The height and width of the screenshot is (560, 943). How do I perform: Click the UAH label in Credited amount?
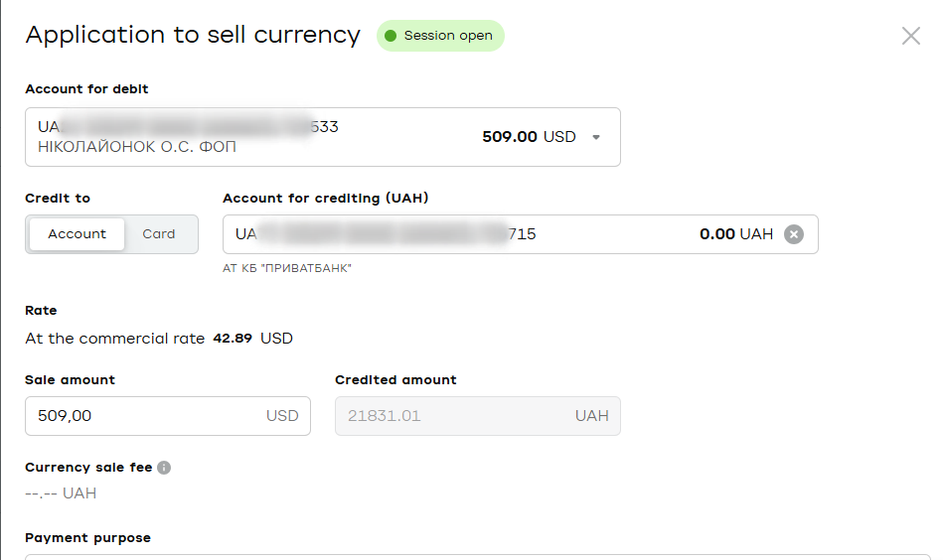[x=591, y=416]
